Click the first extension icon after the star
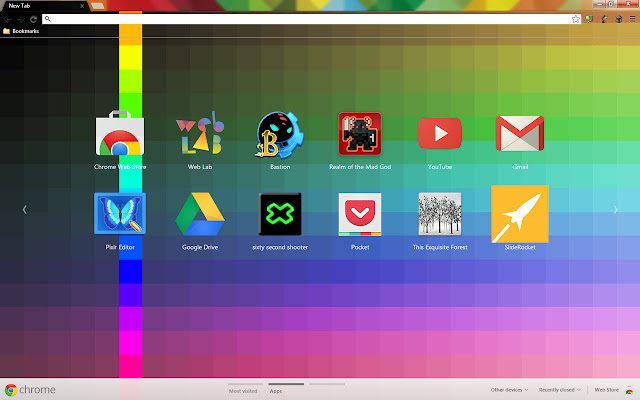Image resolution: width=640 pixels, height=400 pixels. [x=589, y=19]
